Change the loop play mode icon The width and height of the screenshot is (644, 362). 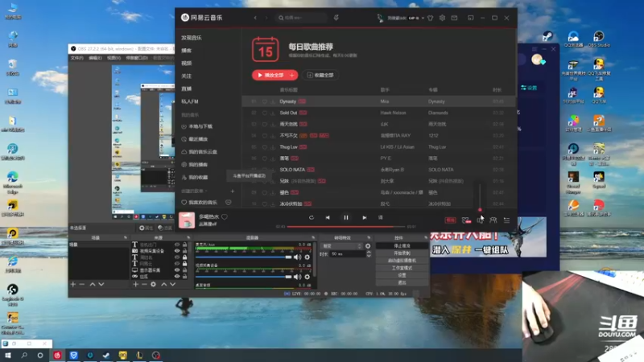point(311,217)
